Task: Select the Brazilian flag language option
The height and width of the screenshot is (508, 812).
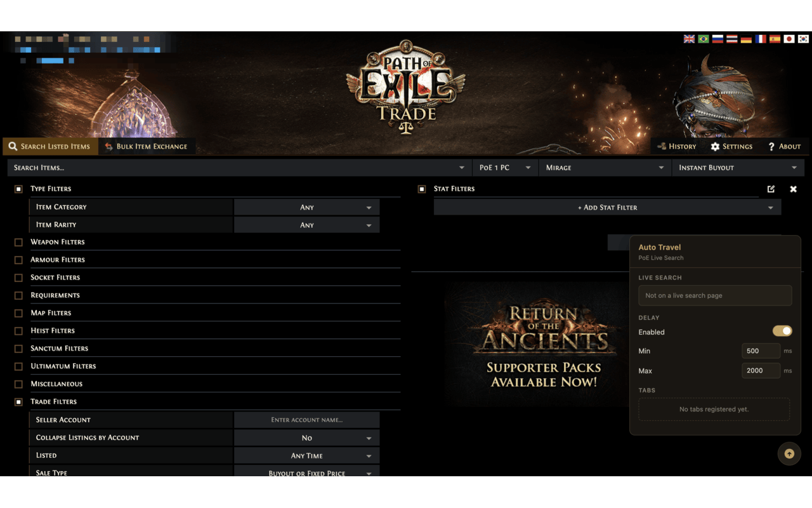Action: [704, 39]
